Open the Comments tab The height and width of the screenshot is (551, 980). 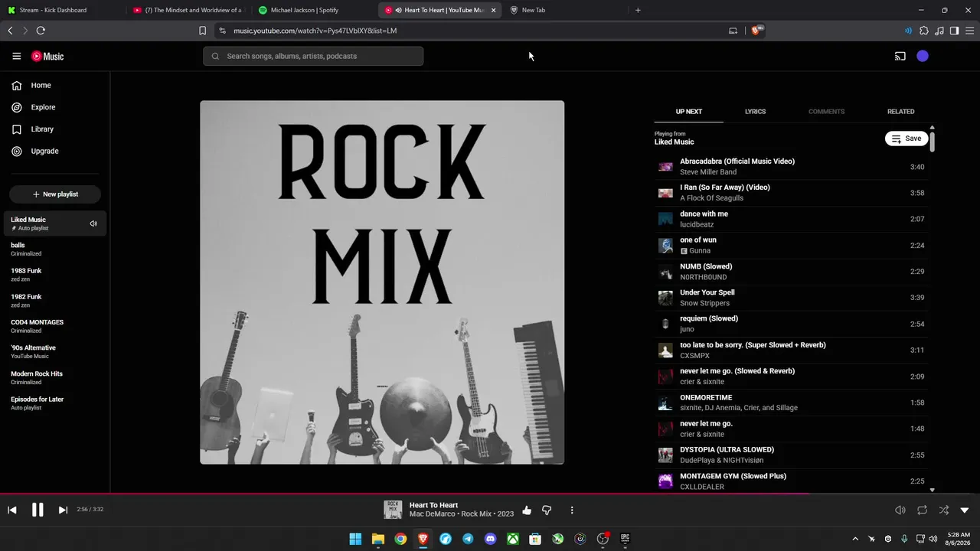pos(826,112)
